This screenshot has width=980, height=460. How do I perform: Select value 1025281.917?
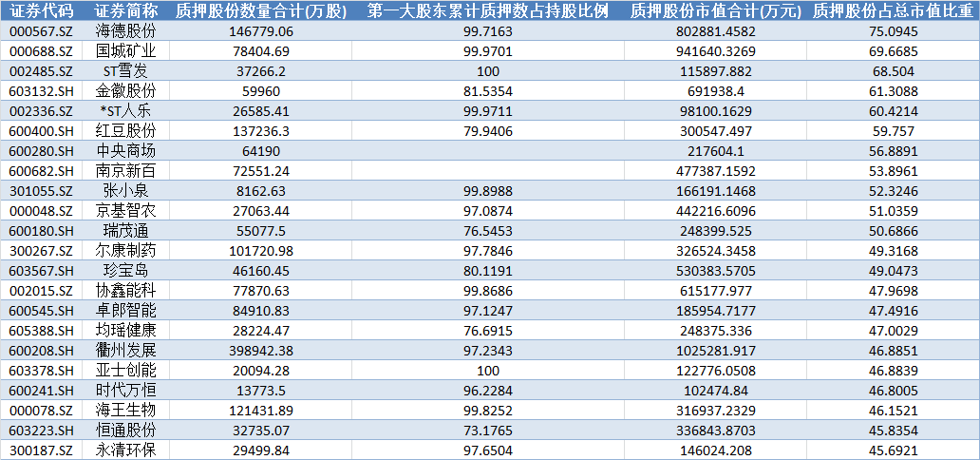(x=718, y=351)
